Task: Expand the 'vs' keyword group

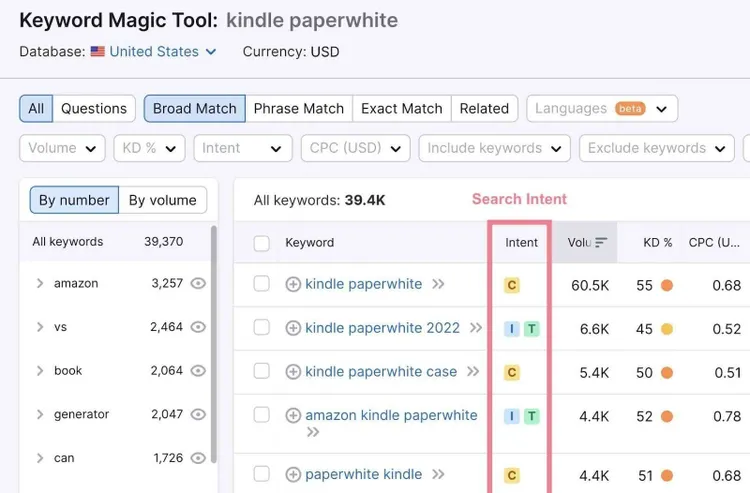Action: [40, 327]
